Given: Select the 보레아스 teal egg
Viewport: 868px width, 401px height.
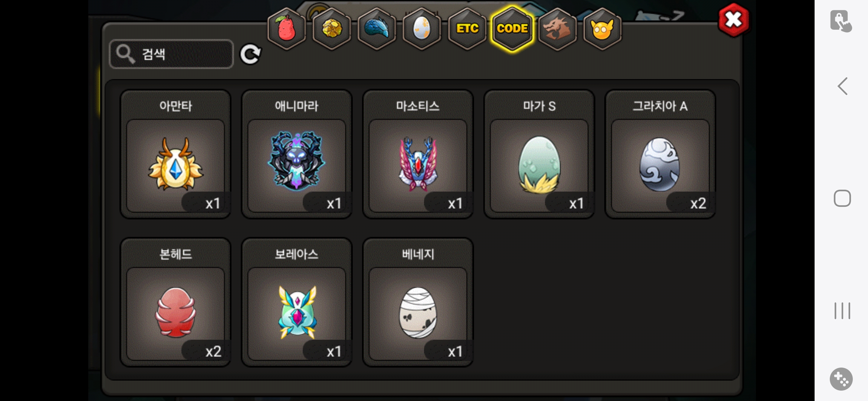Looking at the screenshot, I should tap(297, 302).
